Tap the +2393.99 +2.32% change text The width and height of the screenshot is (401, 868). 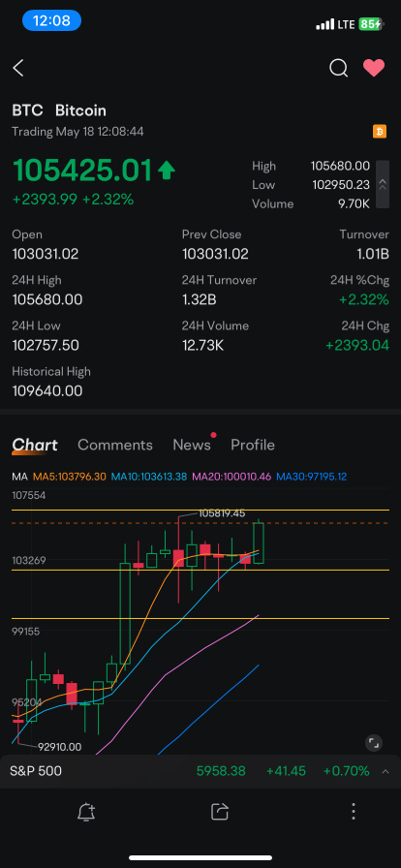click(x=73, y=200)
